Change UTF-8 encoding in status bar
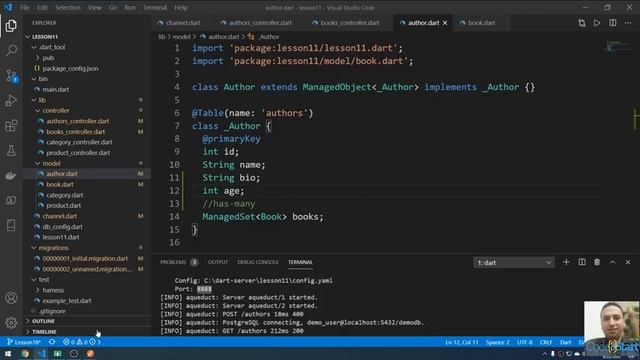Image resolution: width=640 pixels, height=360 pixels. (525, 342)
